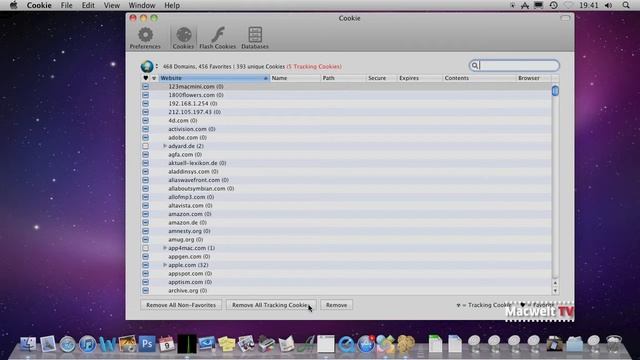Open iPhoto from the Dock
Screen dimensions: 640x360
127,344
